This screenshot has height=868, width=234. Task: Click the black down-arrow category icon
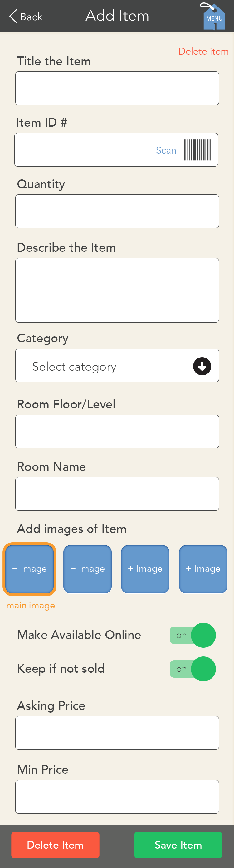(202, 366)
